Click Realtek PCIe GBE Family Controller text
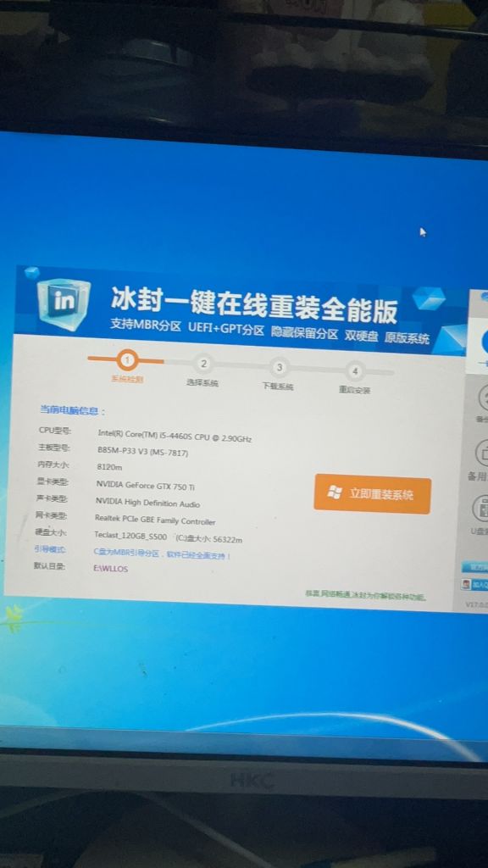This screenshot has height=868, width=488. pyautogui.click(x=155, y=520)
